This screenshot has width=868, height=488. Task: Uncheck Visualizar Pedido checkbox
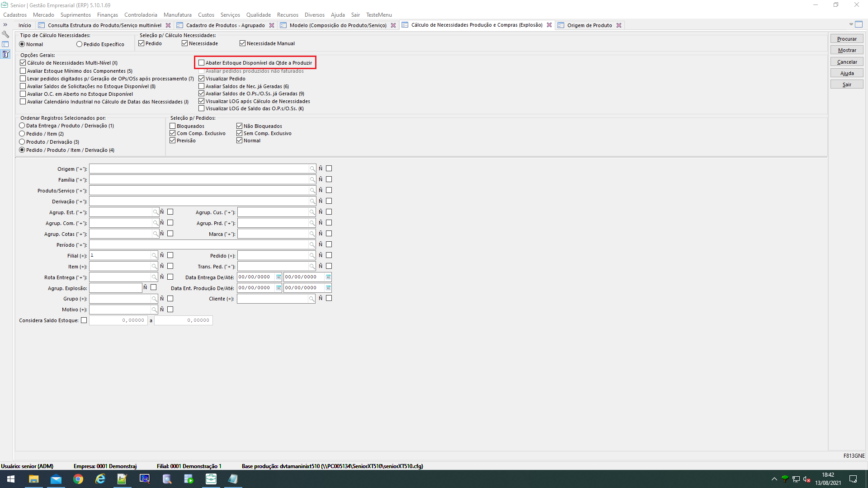[202, 79]
